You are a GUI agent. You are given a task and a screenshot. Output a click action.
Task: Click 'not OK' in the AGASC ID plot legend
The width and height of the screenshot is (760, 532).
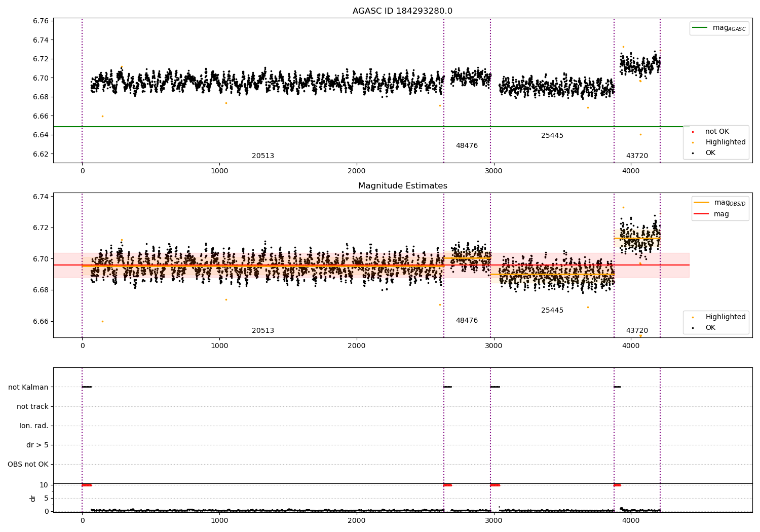point(717,132)
